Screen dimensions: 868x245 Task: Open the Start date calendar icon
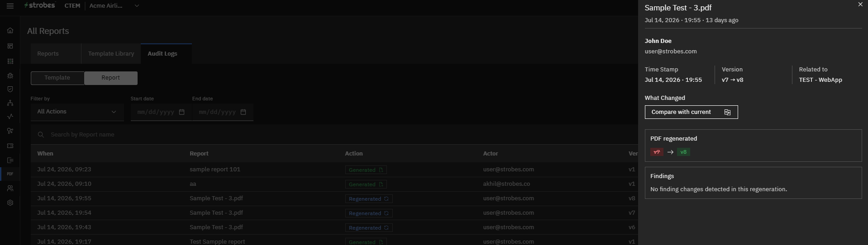pos(181,112)
